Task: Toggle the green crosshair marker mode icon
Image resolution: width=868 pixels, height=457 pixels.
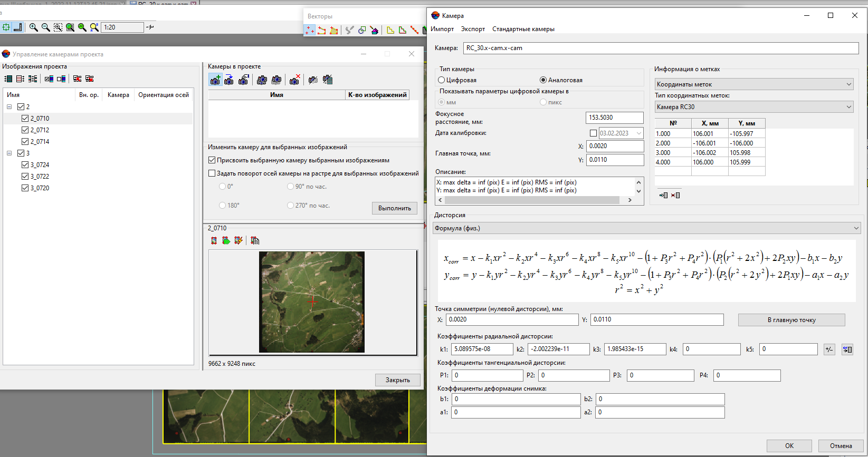Action: click(x=6, y=27)
